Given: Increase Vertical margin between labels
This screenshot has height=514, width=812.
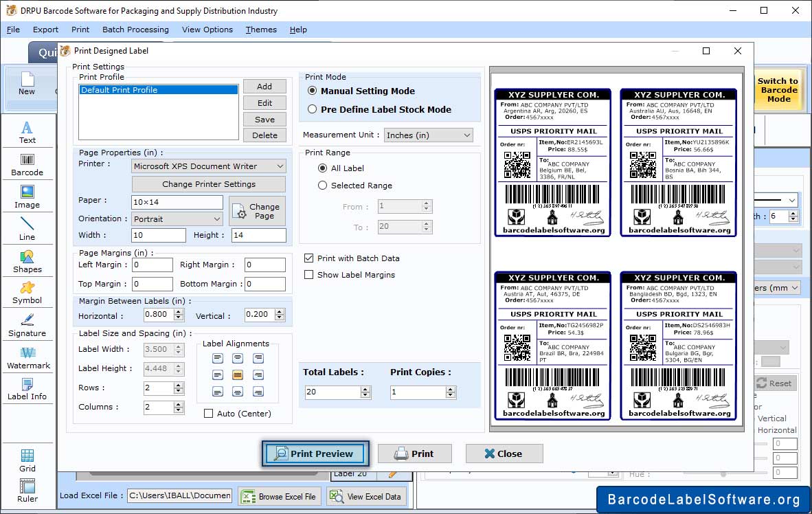Looking at the screenshot, I should (280, 311).
